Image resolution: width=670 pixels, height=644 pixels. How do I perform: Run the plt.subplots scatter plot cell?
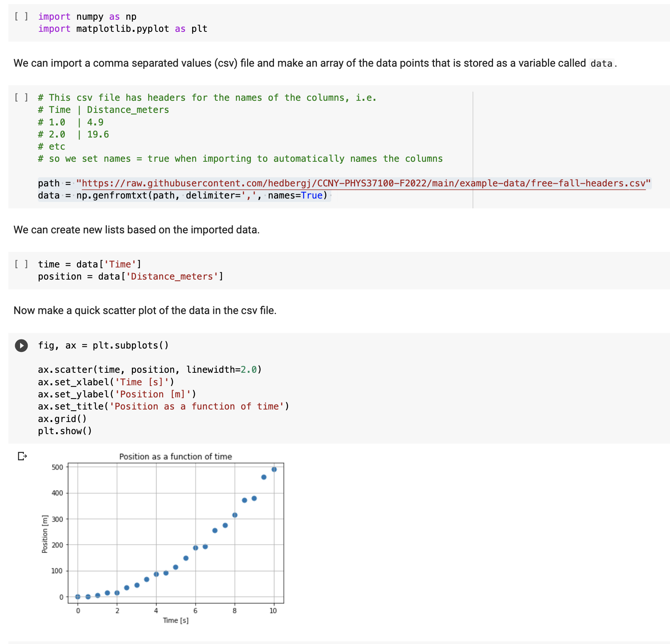coord(21,345)
